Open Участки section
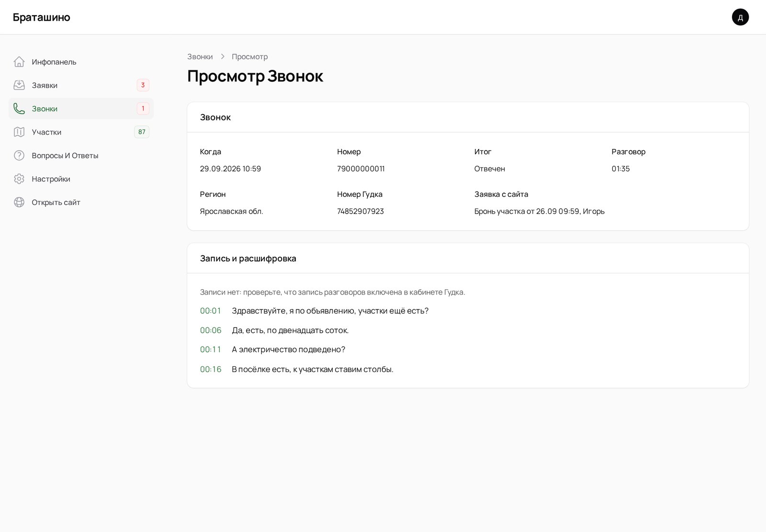The image size is (766, 532). [81, 132]
